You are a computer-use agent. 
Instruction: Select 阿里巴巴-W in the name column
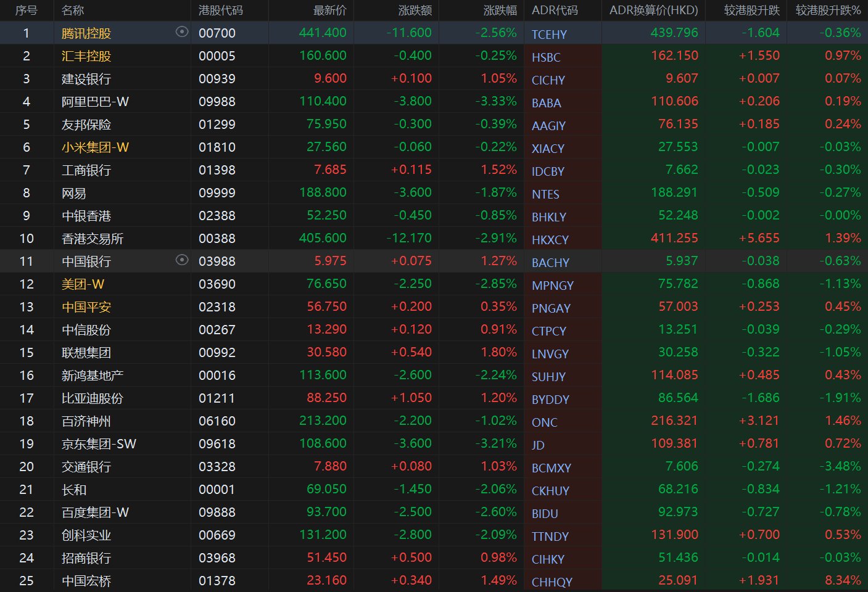96,102
